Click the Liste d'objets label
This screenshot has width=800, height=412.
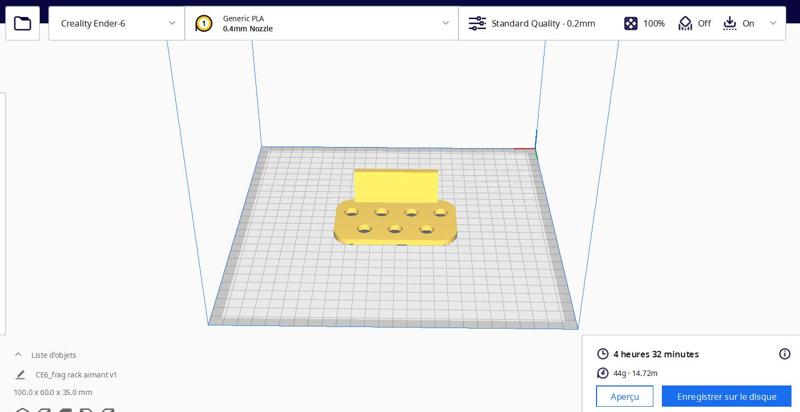pos(54,355)
